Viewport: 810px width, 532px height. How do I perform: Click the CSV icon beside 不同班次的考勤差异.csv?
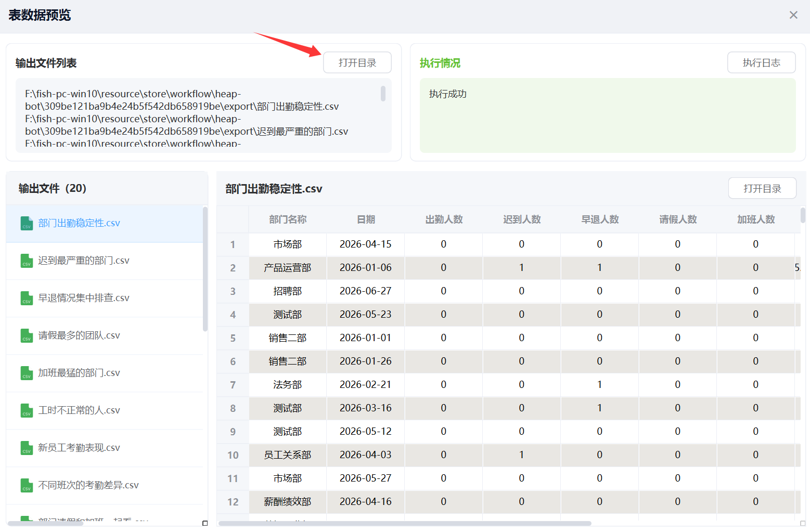click(27, 486)
